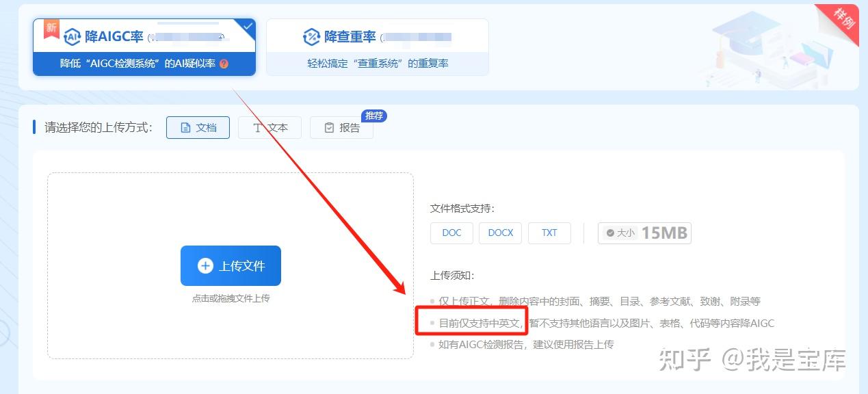Click the check icon inside the size badge
Image resolution: width=868 pixels, height=394 pixels.
[x=610, y=233]
